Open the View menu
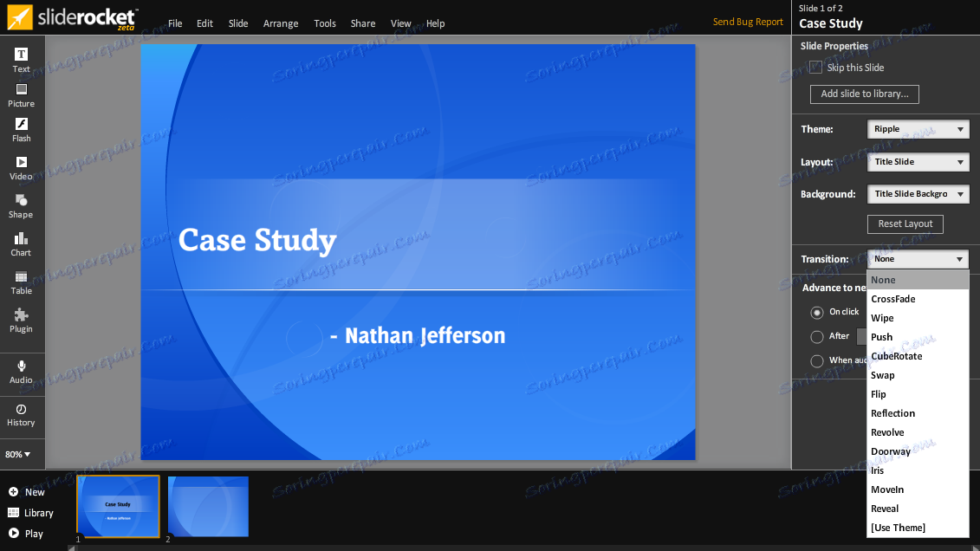 [400, 23]
